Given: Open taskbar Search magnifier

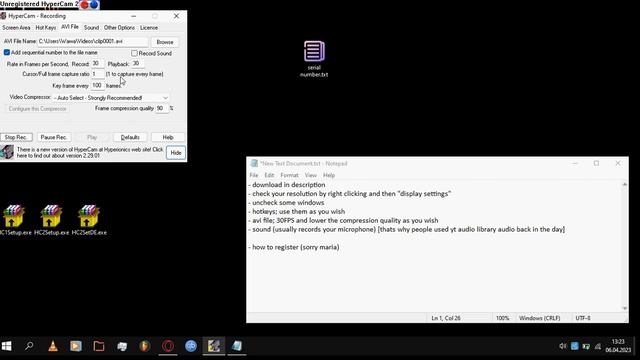Looking at the screenshot, I should click(x=29, y=346).
